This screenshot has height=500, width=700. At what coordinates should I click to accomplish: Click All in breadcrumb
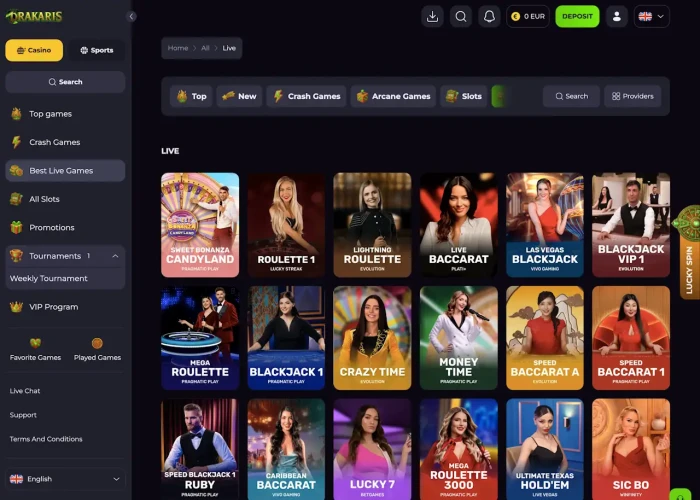click(x=205, y=48)
